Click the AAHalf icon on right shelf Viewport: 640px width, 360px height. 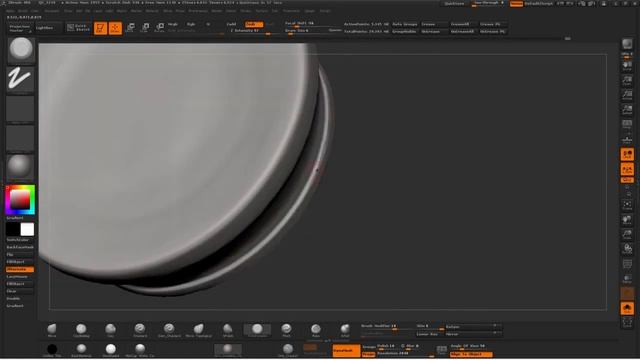(627, 109)
